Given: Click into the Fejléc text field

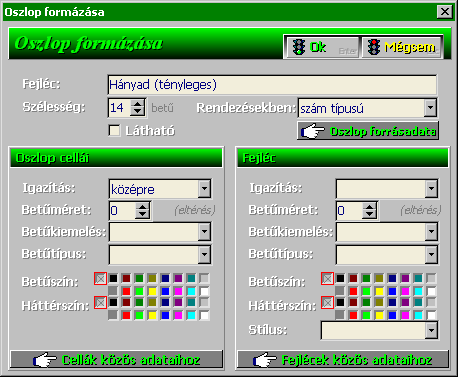Looking at the screenshot, I should click(272, 85).
